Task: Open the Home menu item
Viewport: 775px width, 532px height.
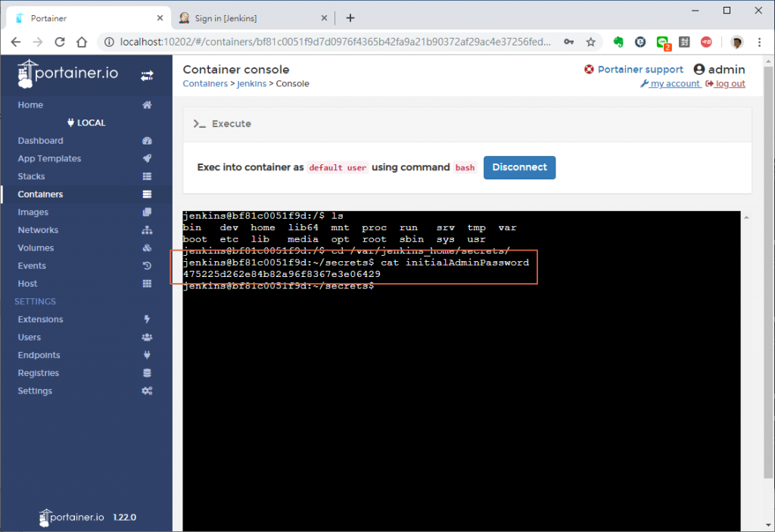Action: click(87, 105)
